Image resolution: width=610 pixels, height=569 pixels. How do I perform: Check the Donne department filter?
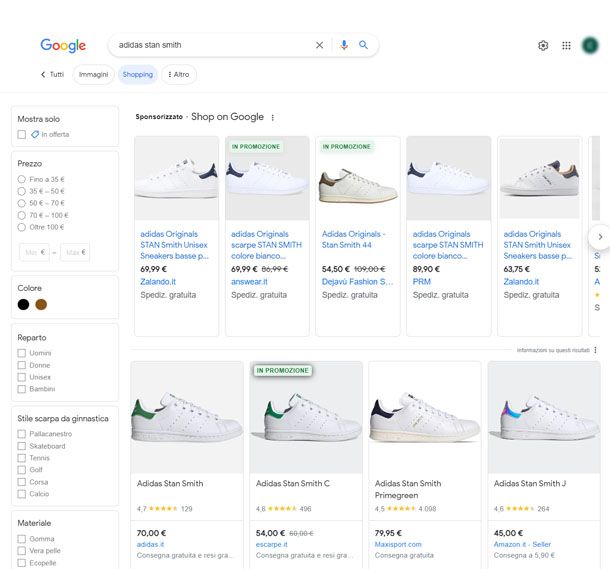(22, 365)
